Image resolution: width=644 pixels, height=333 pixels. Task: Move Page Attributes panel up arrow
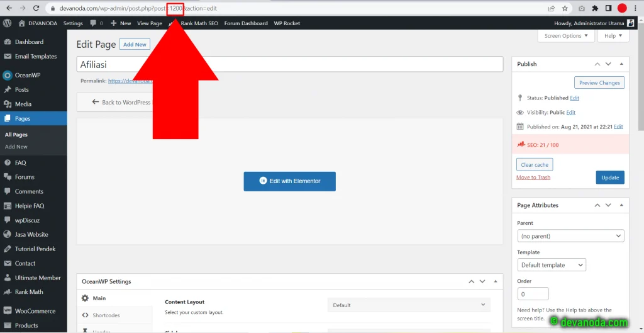coord(597,205)
